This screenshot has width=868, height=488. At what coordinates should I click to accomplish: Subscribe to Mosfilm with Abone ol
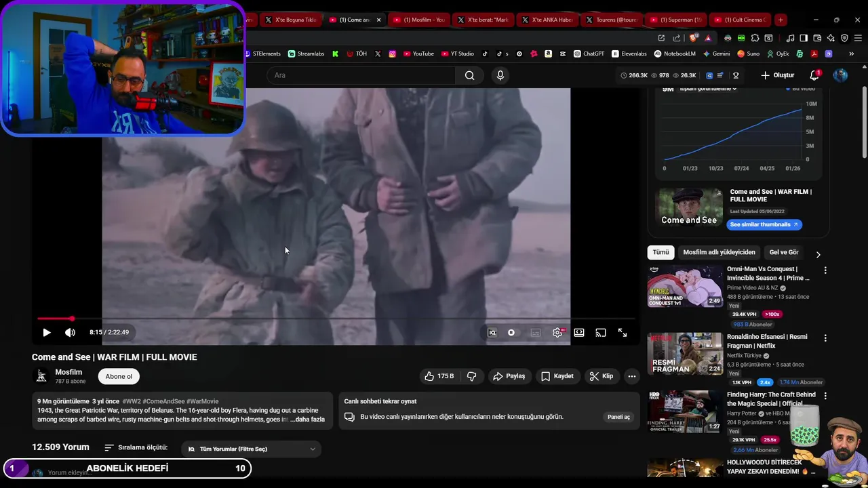[x=119, y=376]
